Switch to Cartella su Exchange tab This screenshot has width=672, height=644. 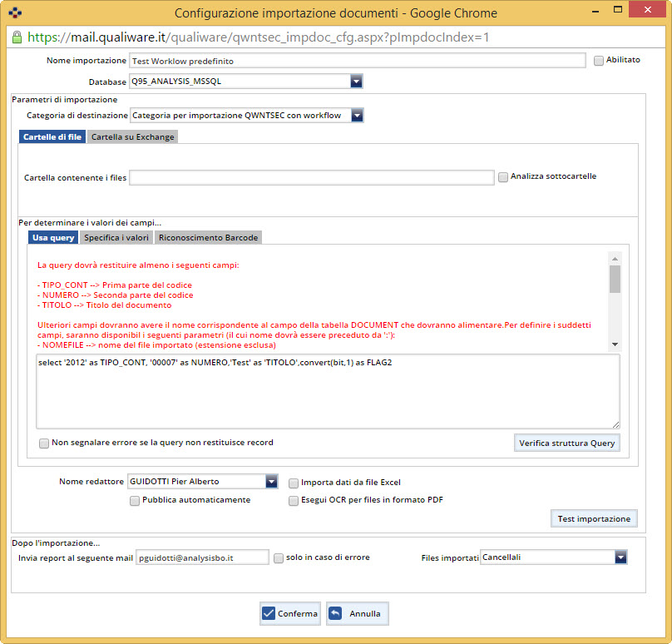[133, 137]
